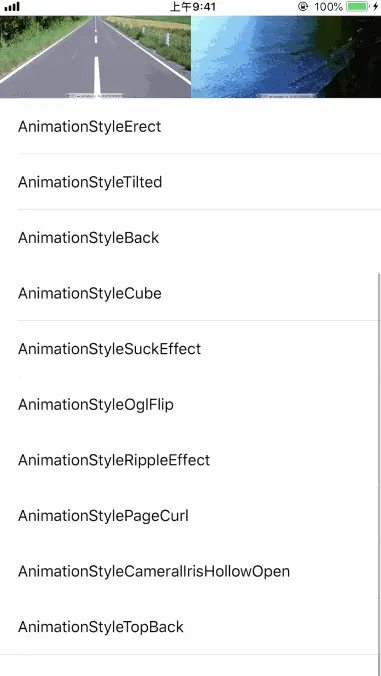Image resolution: width=381 pixels, height=676 pixels.
Task: Select the AnimationStyleRippleEffect entry
Action: (x=190, y=460)
